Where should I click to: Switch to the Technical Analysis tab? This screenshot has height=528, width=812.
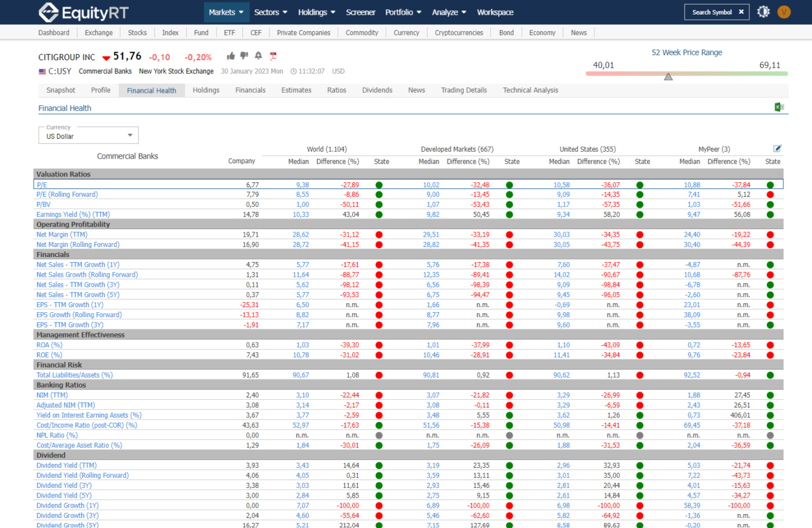tap(530, 90)
